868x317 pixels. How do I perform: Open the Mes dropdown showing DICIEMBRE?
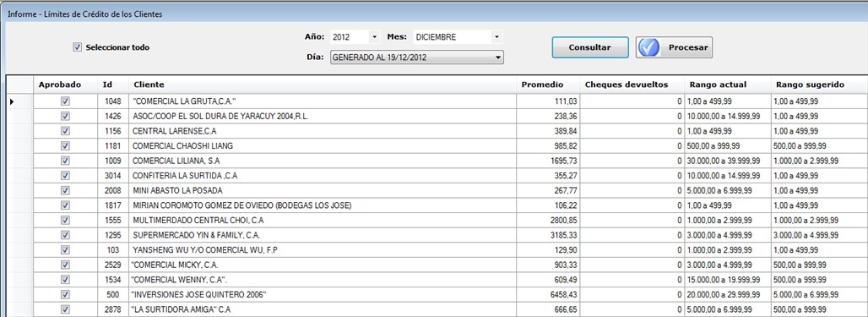[458, 37]
